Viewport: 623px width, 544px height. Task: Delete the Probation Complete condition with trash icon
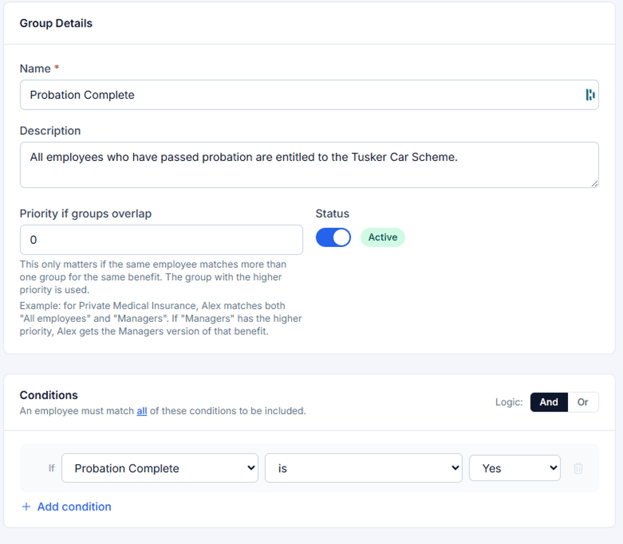pyautogui.click(x=578, y=468)
